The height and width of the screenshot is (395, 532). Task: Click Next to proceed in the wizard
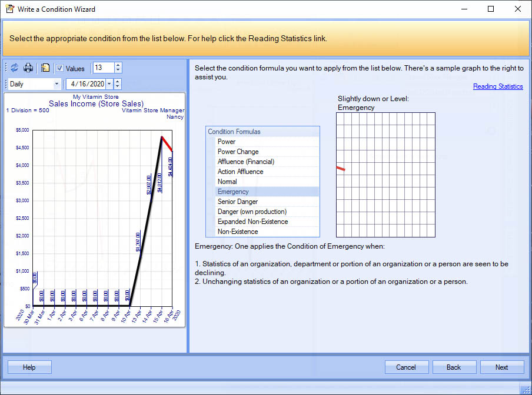pyautogui.click(x=502, y=367)
